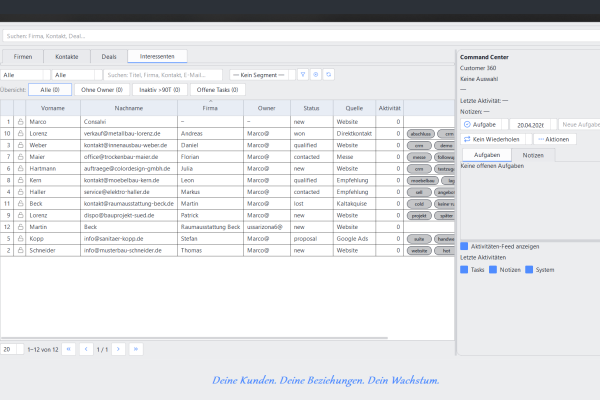Image resolution: width=600 pixels, height=400 pixels.
Task: Open the 'Kein Wiederholen' repeat dropdown
Action: coord(496,139)
